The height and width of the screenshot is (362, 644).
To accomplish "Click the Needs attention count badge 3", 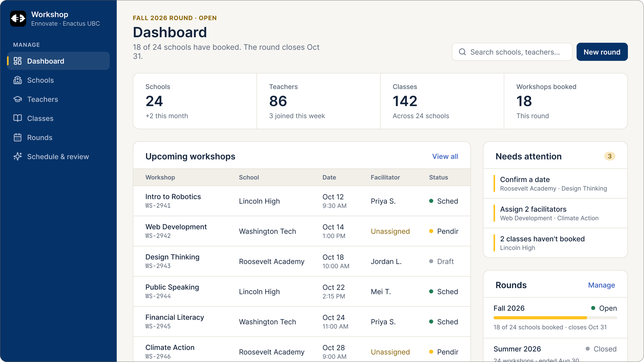I will tap(609, 156).
